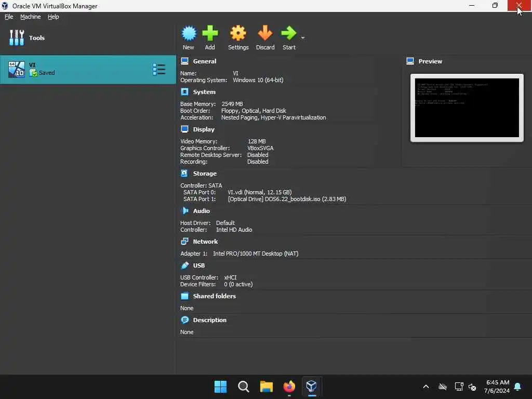Click the Remote Desktop Server 'Disabled' value

pyautogui.click(x=258, y=155)
